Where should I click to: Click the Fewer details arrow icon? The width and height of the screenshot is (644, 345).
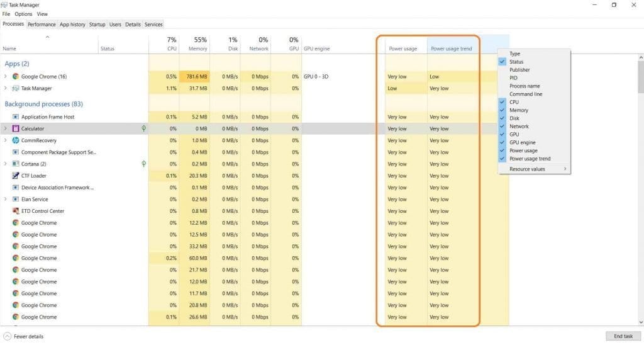pos(8,336)
